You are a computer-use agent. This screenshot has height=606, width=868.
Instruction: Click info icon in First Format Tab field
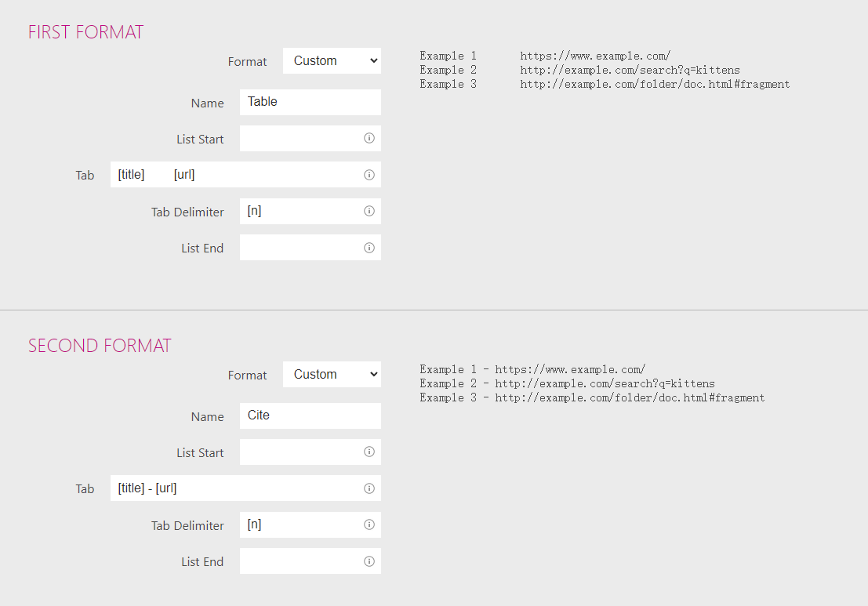pos(369,175)
